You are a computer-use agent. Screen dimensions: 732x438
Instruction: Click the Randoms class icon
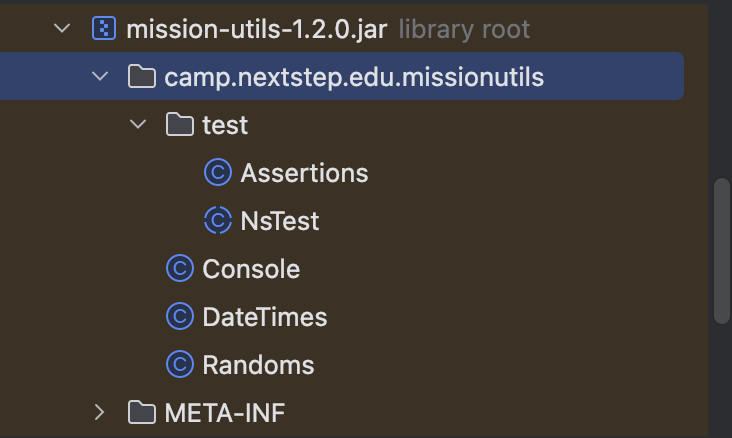tap(180, 365)
